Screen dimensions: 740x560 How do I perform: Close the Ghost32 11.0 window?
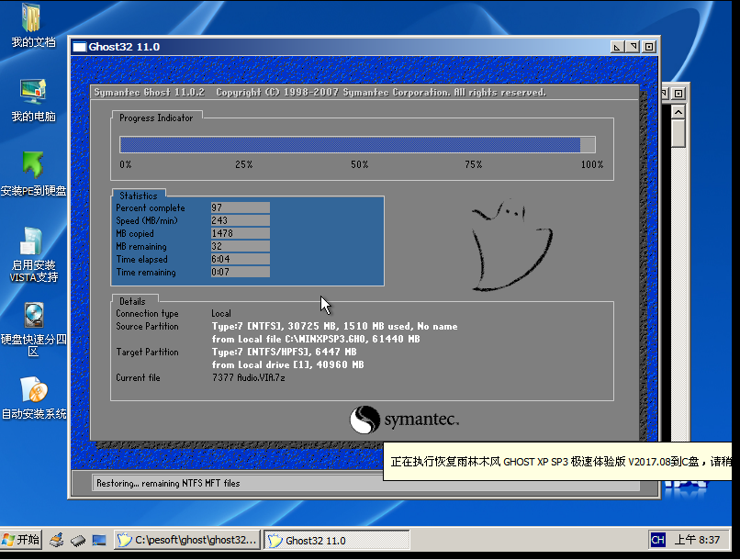click(649, 47)
